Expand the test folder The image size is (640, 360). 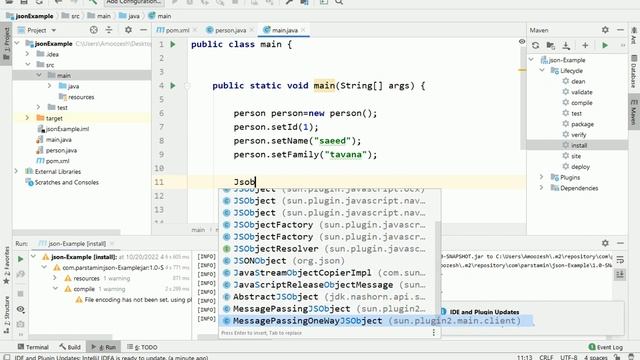coord(38,107)
